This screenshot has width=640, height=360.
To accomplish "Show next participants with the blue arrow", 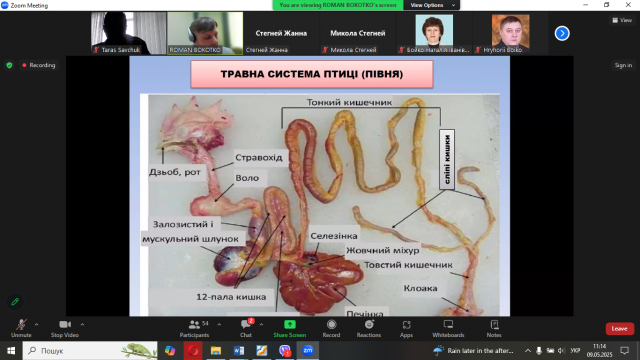I will point(562,33).
